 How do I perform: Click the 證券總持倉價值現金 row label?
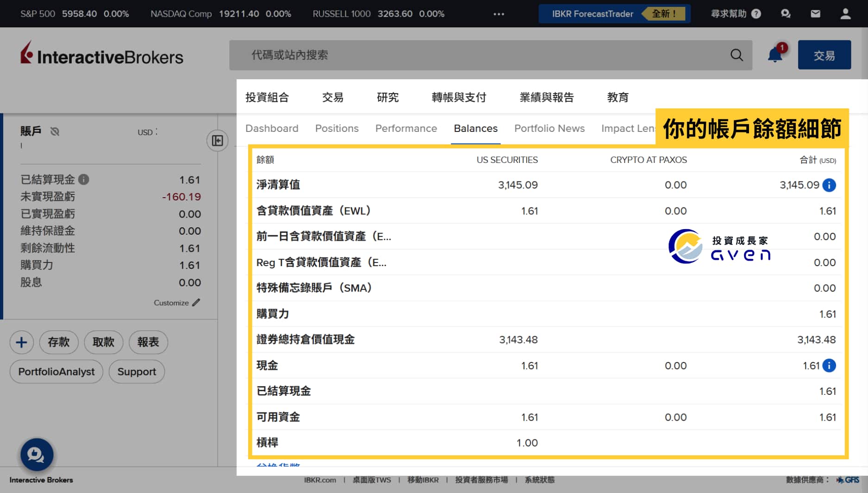pos(306,339)
